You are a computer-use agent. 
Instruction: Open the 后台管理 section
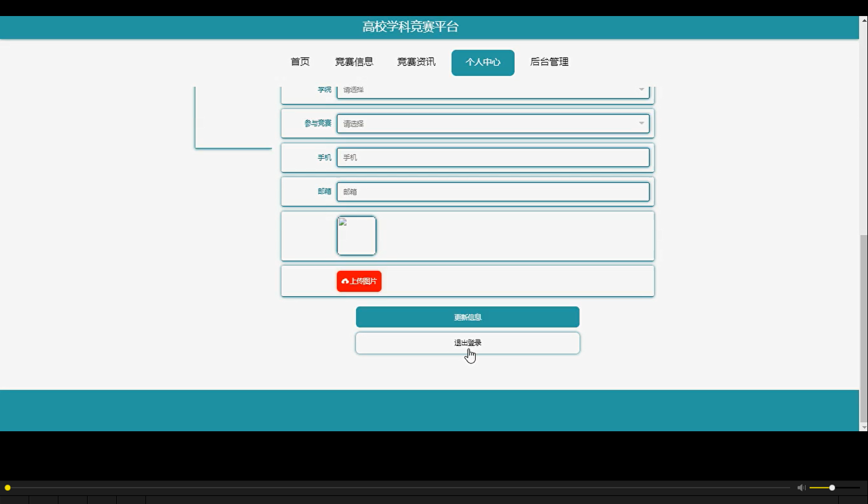click(549, 62)
